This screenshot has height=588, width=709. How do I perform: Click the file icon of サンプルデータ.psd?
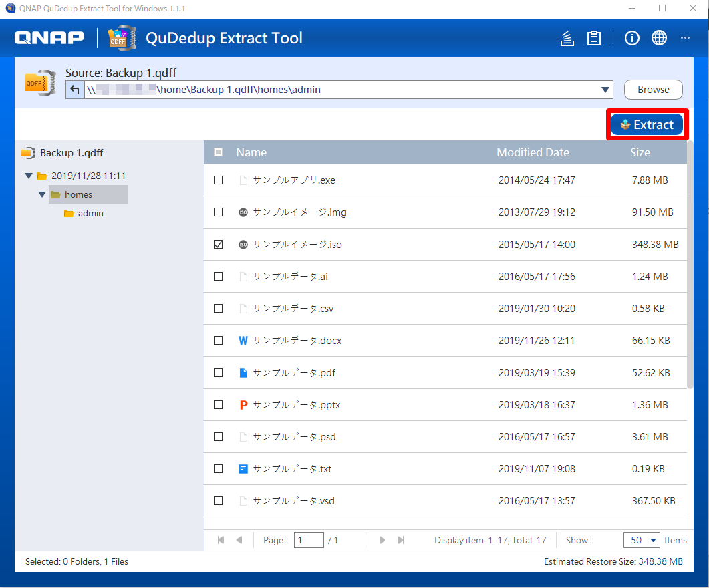pos(243,437)
